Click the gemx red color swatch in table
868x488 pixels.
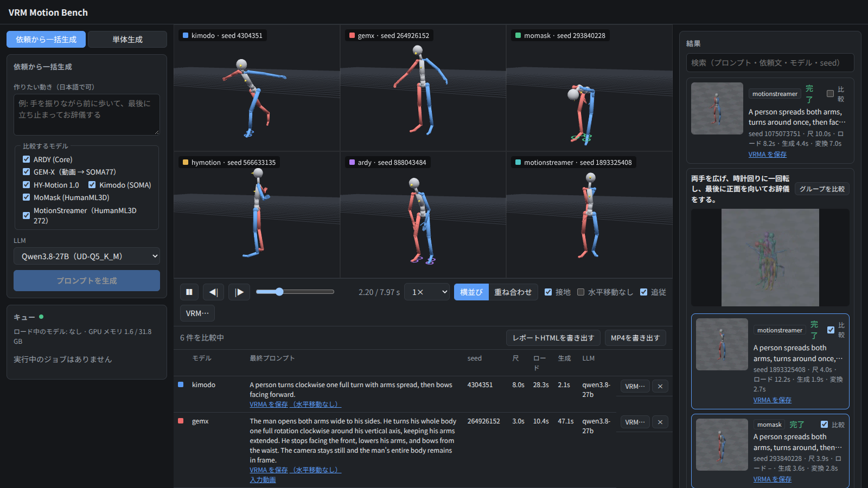(x=181, y=421)
